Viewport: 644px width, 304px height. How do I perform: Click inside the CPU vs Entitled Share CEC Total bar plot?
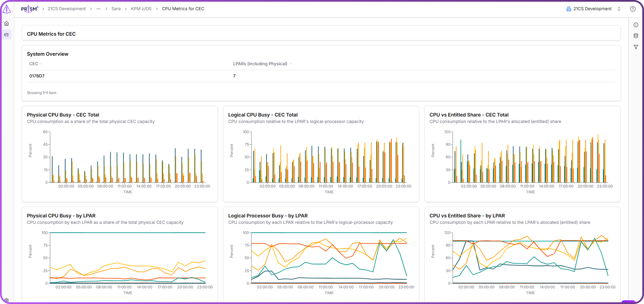[x=530, y=157]
